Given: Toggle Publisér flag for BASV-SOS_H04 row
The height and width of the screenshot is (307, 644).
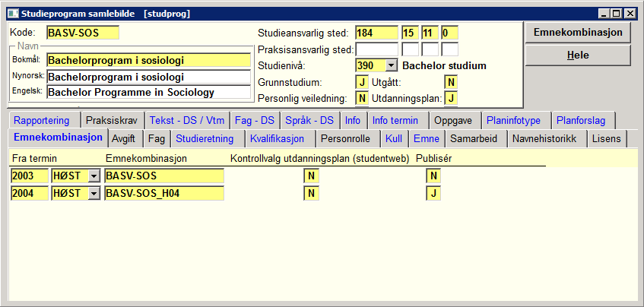Looking at the screenshot, I should point(433,193).
